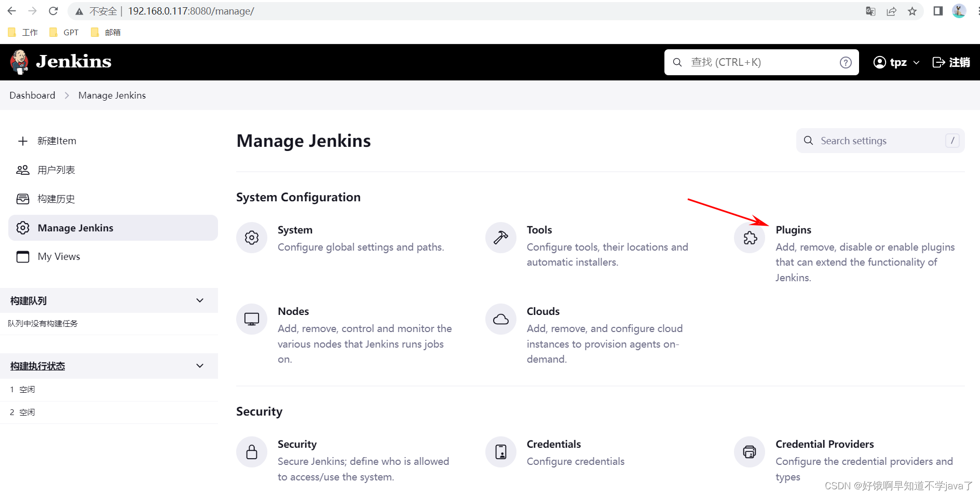
Task: Collapse the 构建队列 panel chevron
Action: click(x=200, y=300)
